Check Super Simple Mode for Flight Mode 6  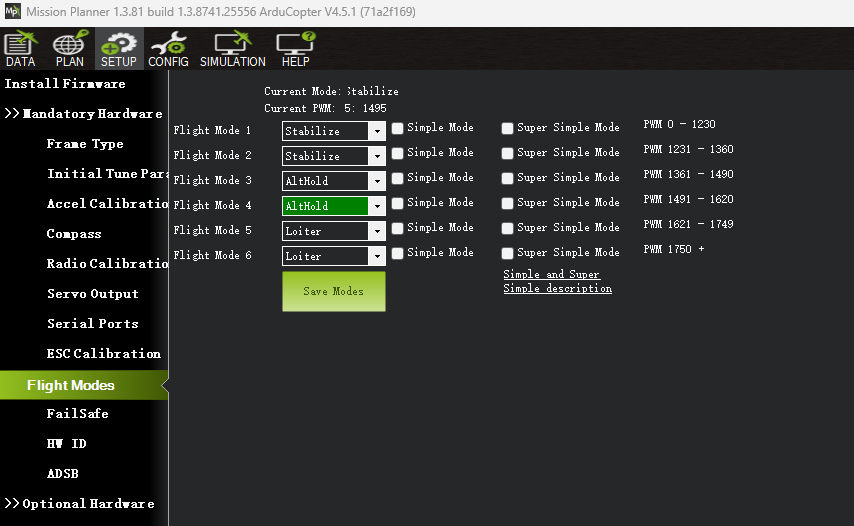click(507, 253)
